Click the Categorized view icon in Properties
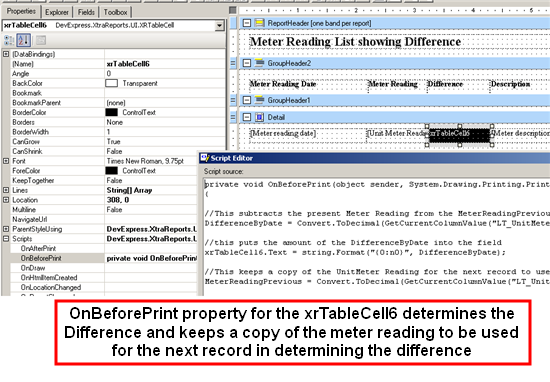This screenshot has height=382, width=550. [x=9, y=40]
